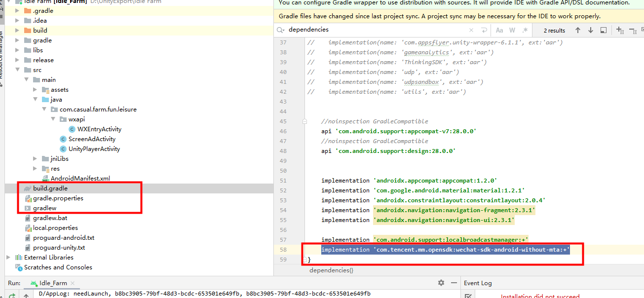Collapse the wxapi package

[x=53, y=119]
